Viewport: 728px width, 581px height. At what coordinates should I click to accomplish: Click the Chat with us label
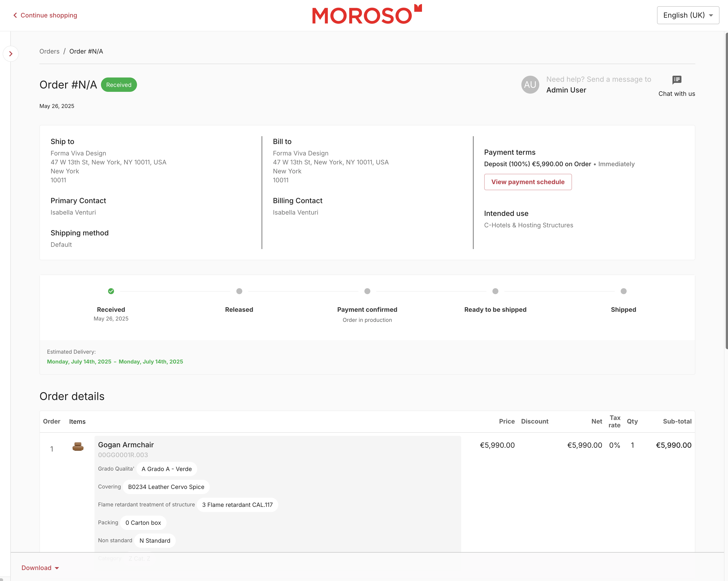click(x=676, y=94)
